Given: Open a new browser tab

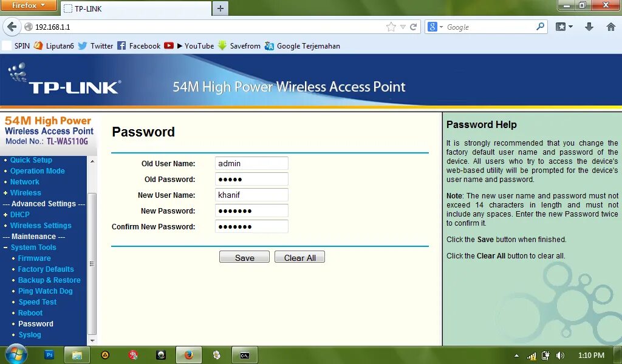Looking at the screenshot, I should [x=220, y=8].
